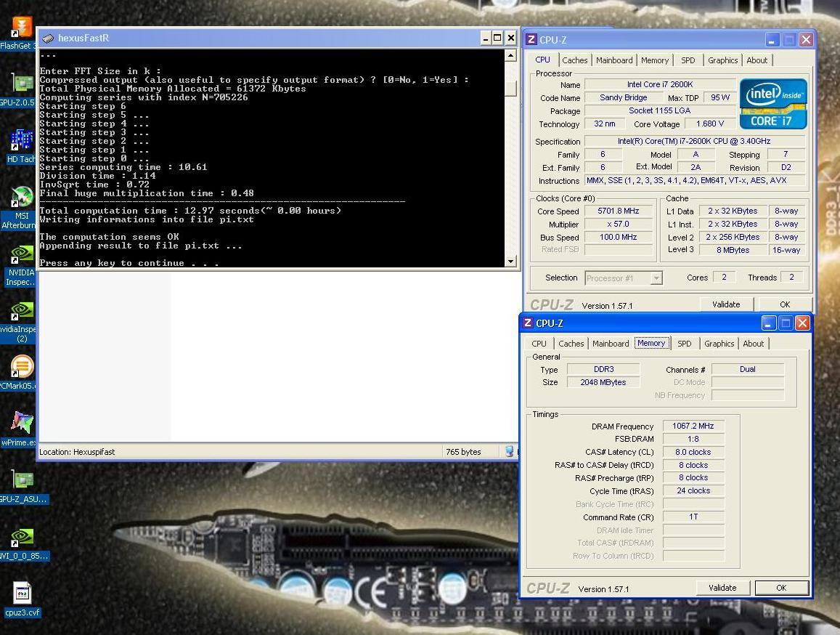Click the memory Size 2048 MBytes field
Viewport: 840px width, 635px height.
pos(603,382)
